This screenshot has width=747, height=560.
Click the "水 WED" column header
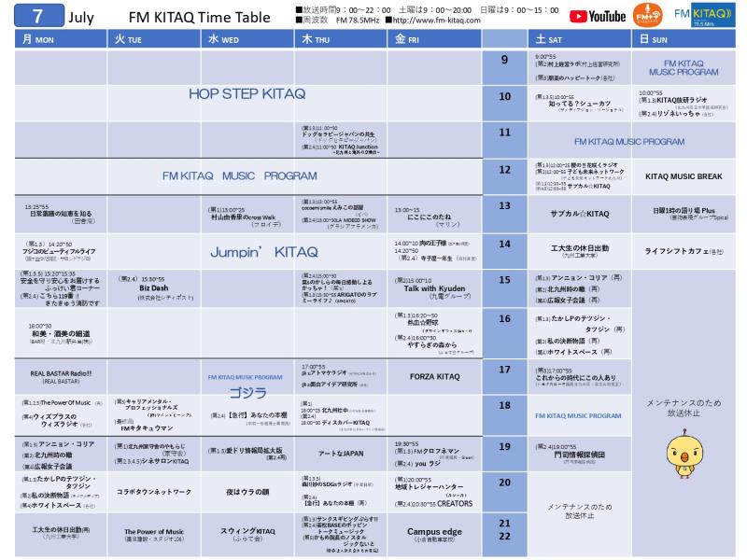coord(247,39)
